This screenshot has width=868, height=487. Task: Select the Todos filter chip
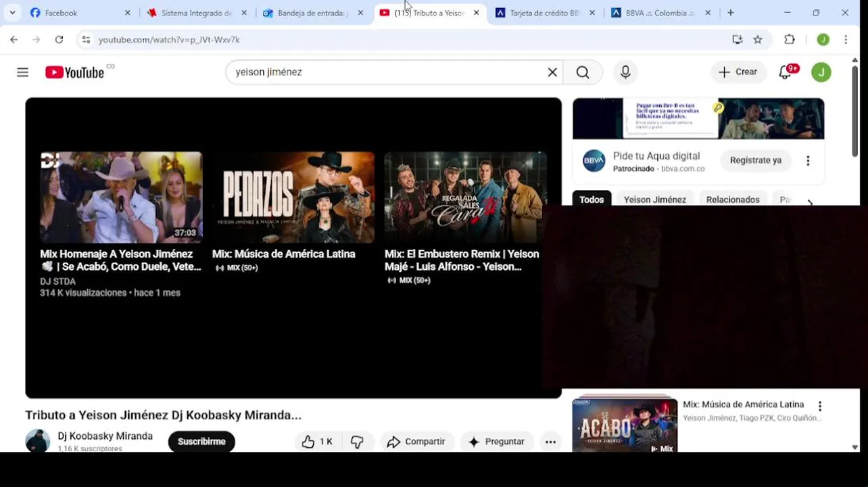click(x=592, y=199)
